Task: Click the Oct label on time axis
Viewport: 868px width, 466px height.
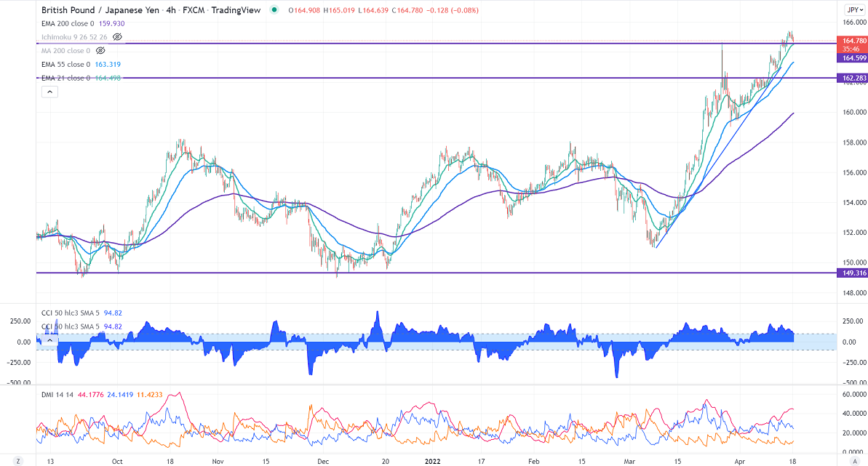Action: coord(117,461)
